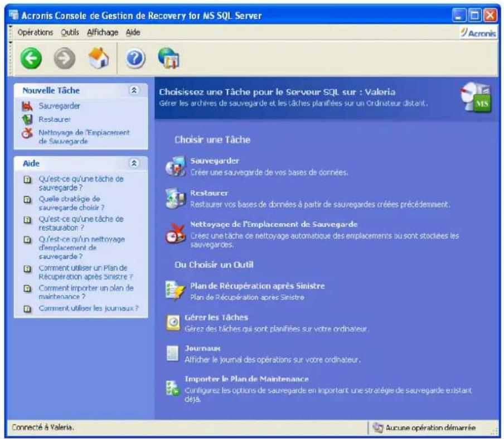Click the grey Forward arrow toolbar button
The image size is (504, 439).
click(64, 59)
